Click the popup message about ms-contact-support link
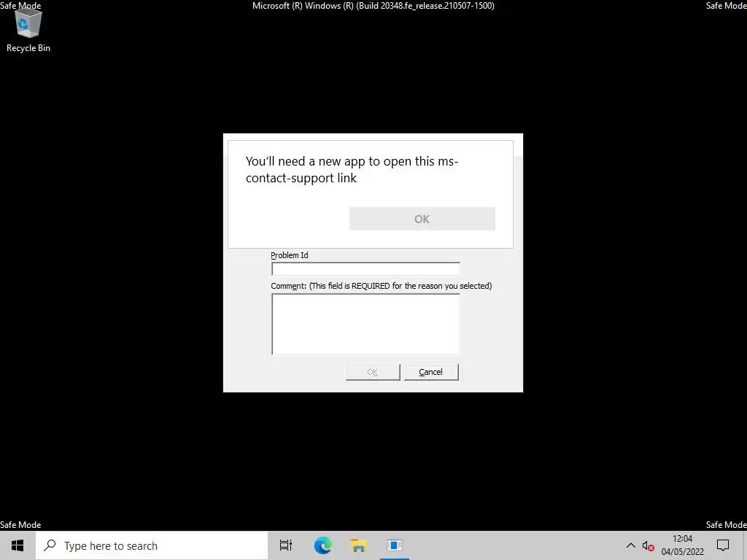Viewport: 747px width, 560px height. click(352, 169)
